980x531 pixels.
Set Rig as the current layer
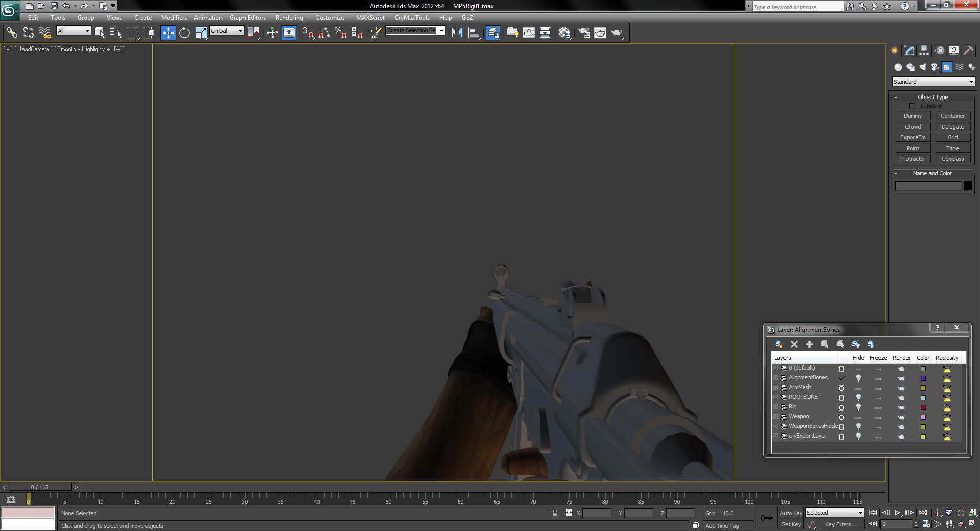[841, 407]
